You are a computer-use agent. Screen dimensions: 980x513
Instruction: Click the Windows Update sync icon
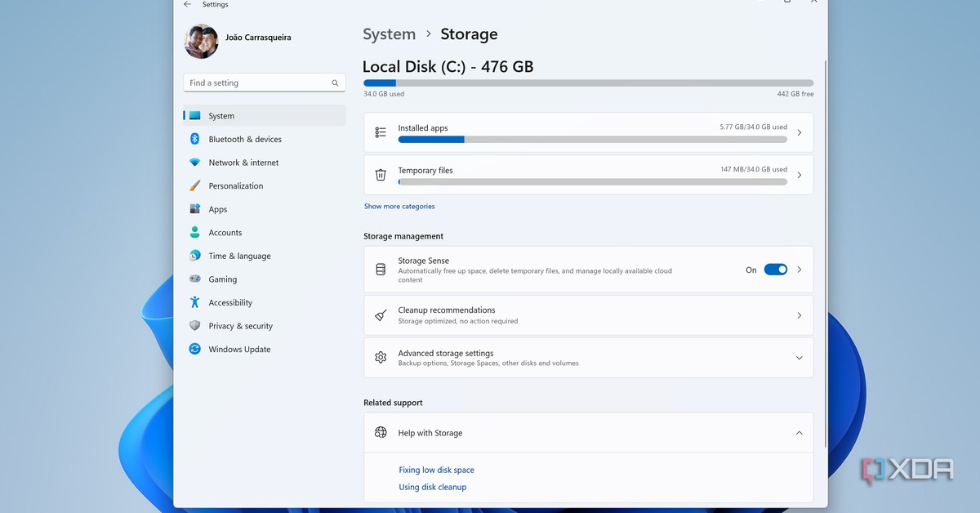(194, 349)
